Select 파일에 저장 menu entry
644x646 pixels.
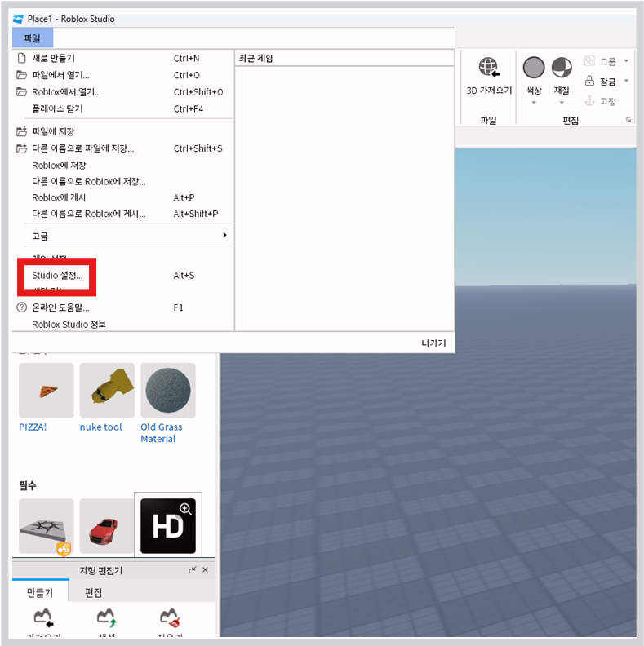tap(122, 131)
